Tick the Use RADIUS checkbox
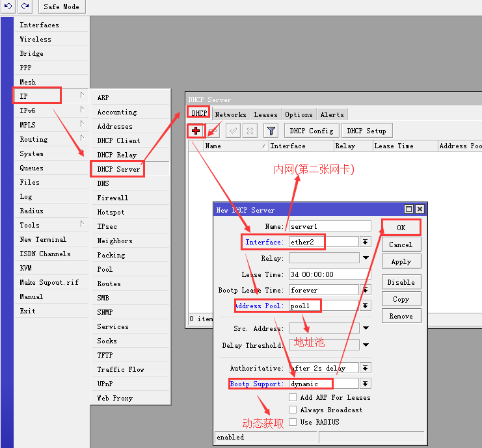The image size is (482, 448). pyautogui.click(x=293, y=422)
